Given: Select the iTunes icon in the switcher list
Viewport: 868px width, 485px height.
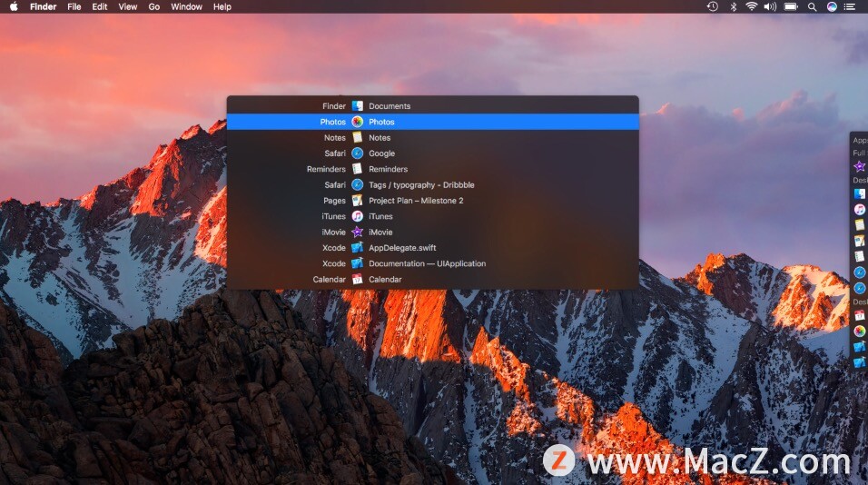Looking at the screenshot, I should coord(358,216).
